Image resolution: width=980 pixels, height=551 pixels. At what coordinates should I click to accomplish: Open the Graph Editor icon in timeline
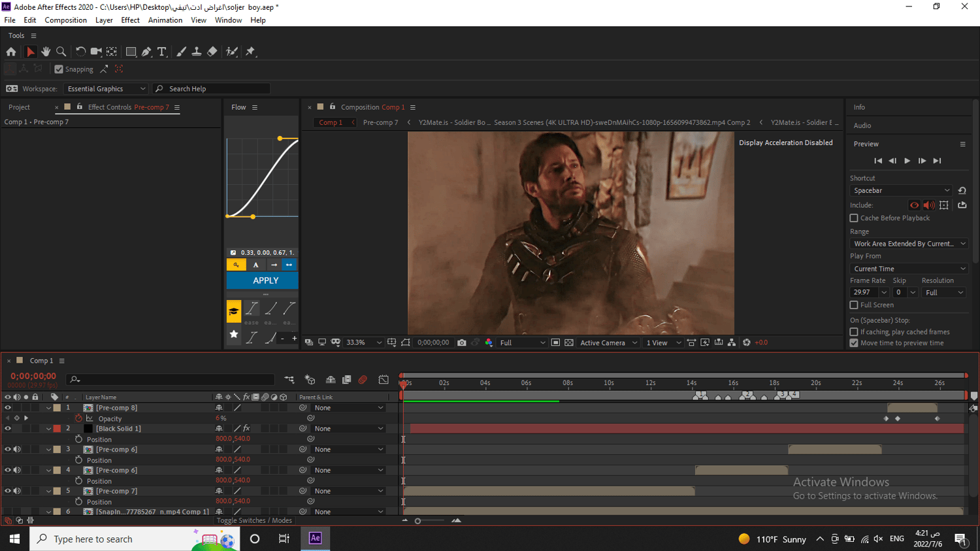coord(384,380)
